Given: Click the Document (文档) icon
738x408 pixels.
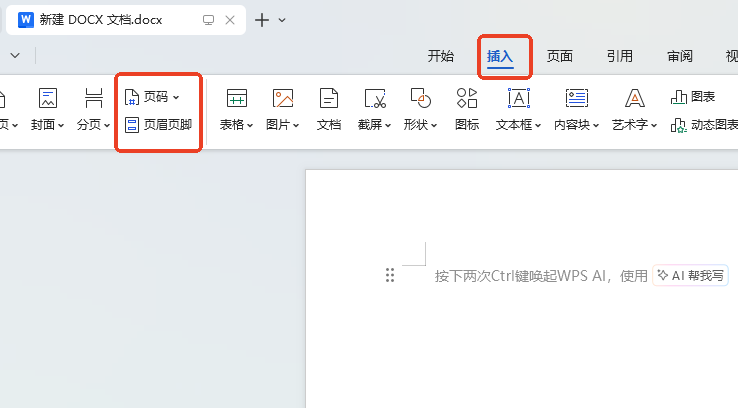Looking at the screenshot, I should pos(329,98).
